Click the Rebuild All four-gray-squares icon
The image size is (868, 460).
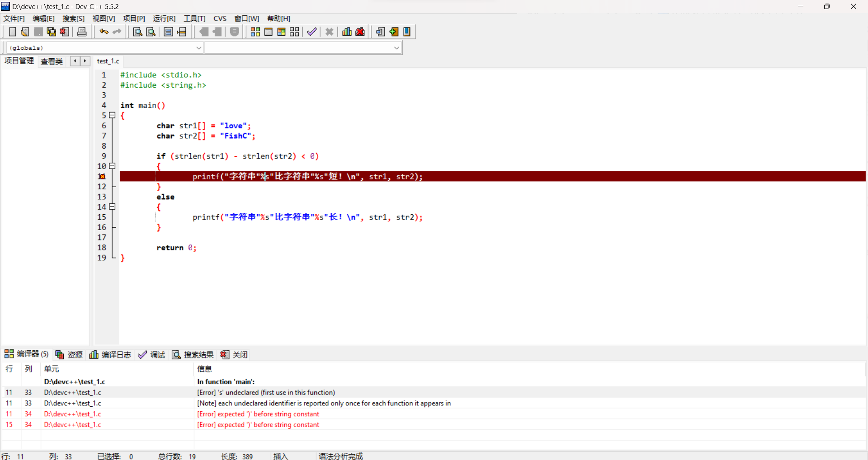295,32
